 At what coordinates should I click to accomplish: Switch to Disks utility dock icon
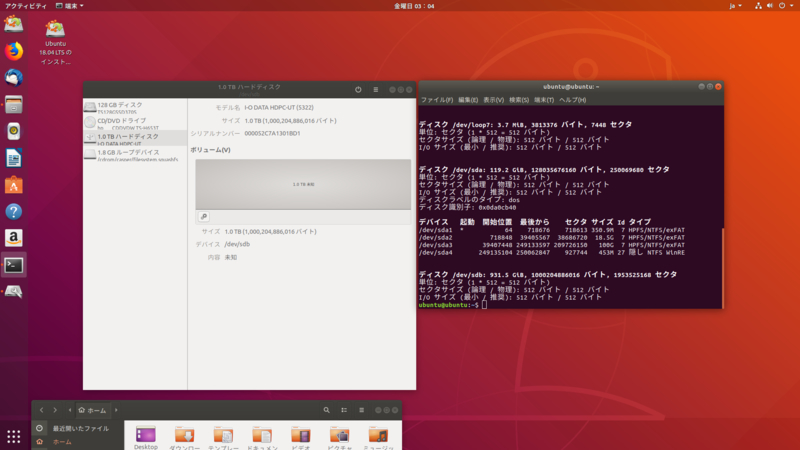point(14,291)
